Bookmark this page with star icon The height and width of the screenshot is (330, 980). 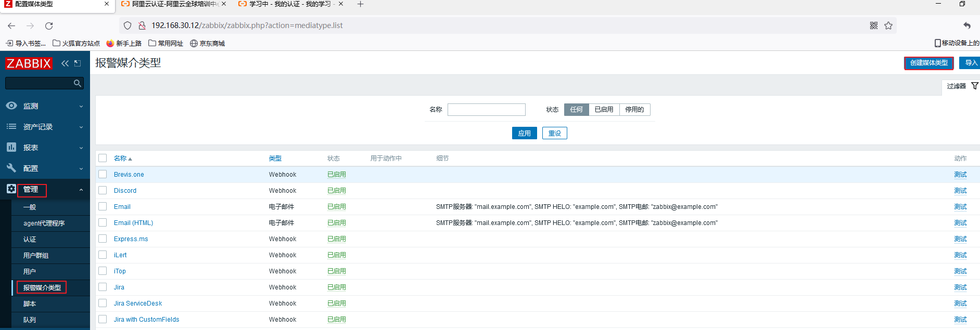[888, 25]
